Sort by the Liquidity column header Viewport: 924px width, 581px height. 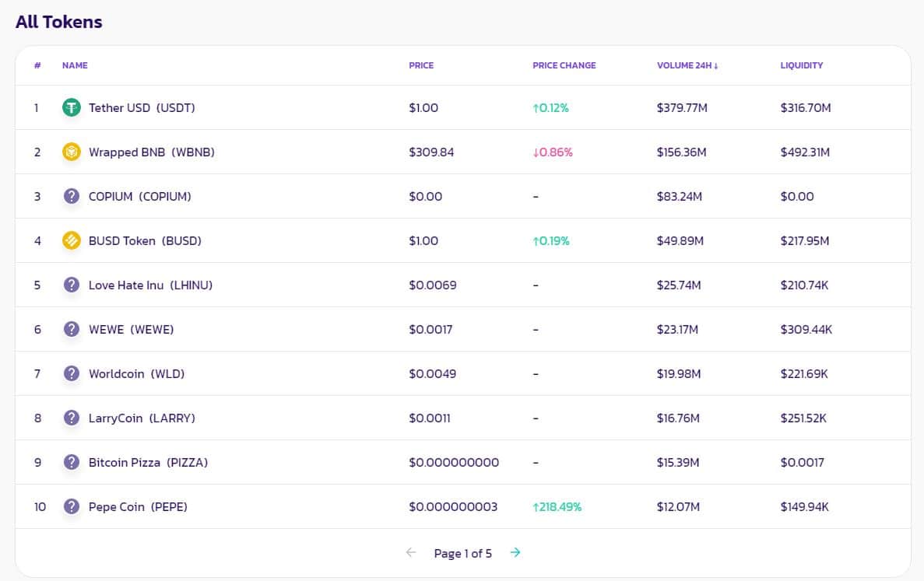[x=802, y=65]
